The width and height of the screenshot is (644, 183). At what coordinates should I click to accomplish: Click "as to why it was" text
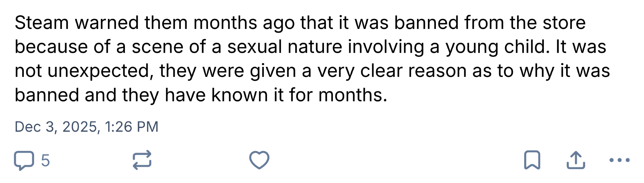(x=541, y=71)
